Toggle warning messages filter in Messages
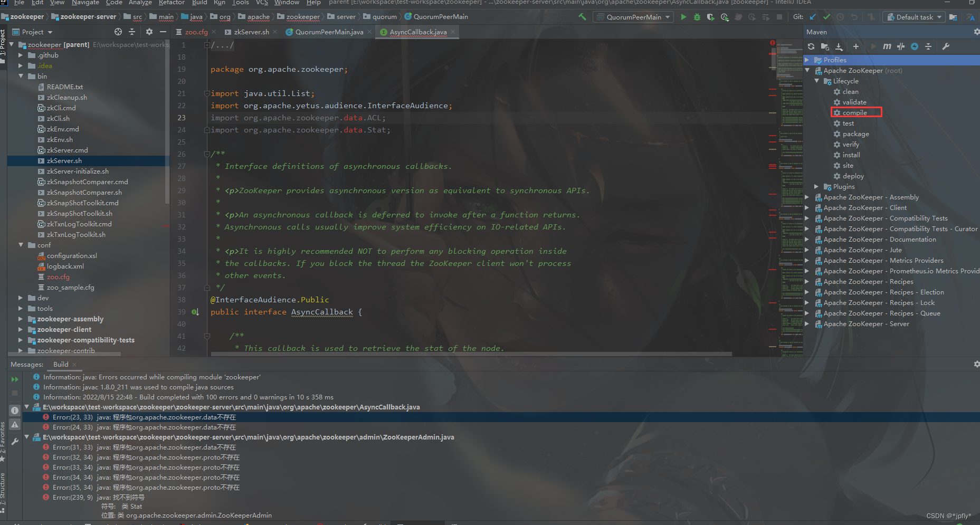Viewport: 980px width, 525px height. coord(15,424)
